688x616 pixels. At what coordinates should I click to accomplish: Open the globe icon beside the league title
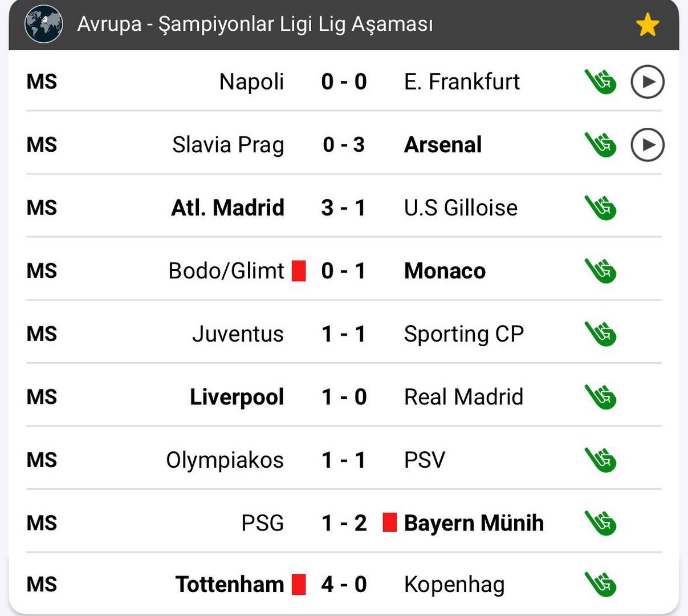pos(43,24)
